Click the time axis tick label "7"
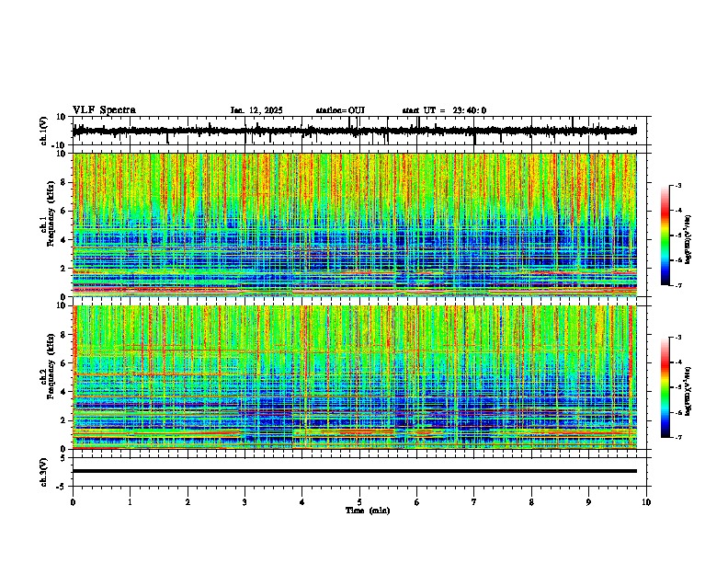This screenshot has height=563, width=728. pyautogui.click(x=474, y=502)
